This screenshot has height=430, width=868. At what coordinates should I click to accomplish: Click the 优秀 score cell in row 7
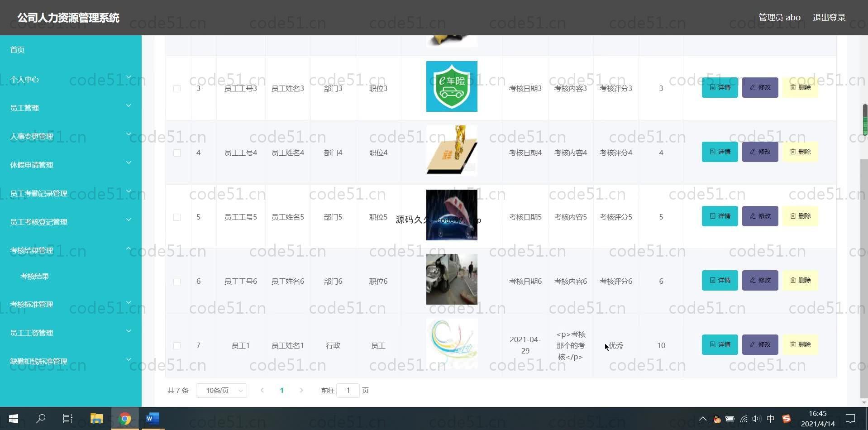615,346
